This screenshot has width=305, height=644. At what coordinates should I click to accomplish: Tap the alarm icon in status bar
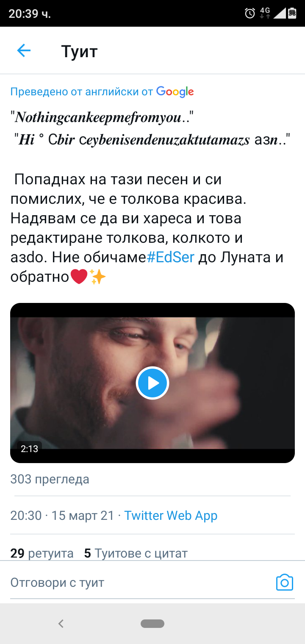point(250,13)
